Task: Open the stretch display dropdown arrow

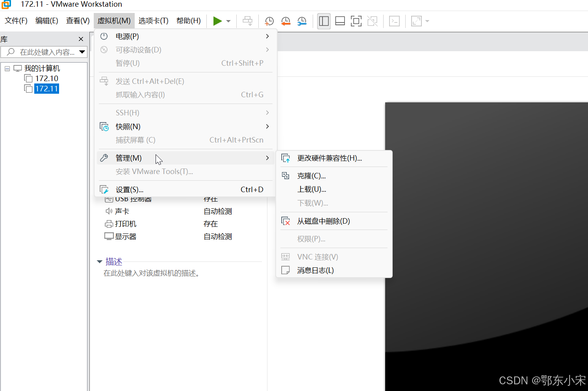Action: click(x=427, y=21)
